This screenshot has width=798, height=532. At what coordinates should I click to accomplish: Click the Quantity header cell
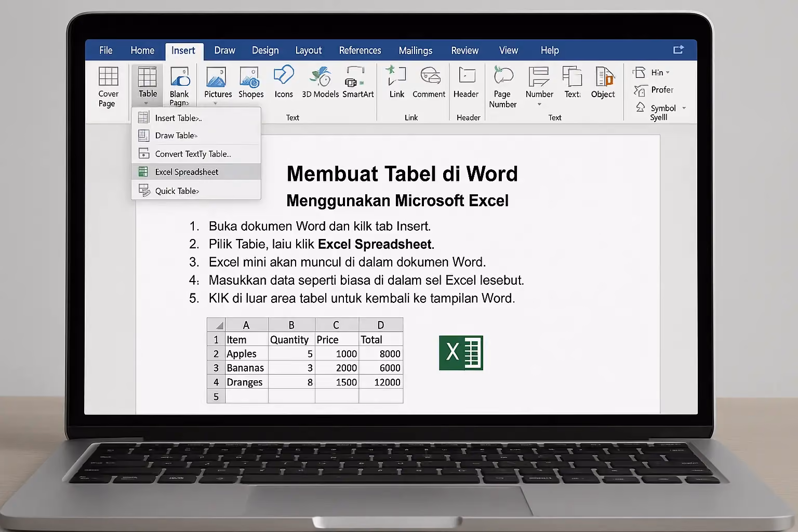[291, 340]
